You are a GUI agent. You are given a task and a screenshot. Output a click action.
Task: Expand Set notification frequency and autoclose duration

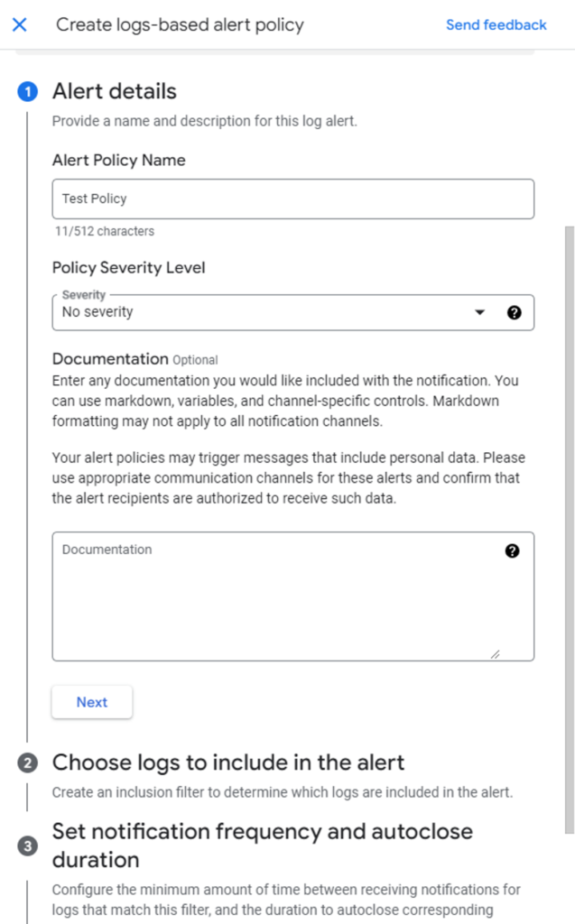tap(262, 845)
